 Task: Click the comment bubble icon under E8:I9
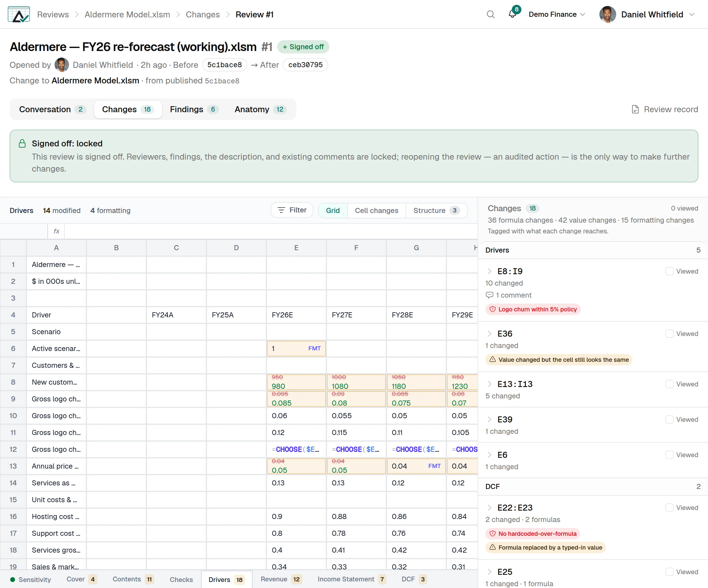[x=490, y=295]
